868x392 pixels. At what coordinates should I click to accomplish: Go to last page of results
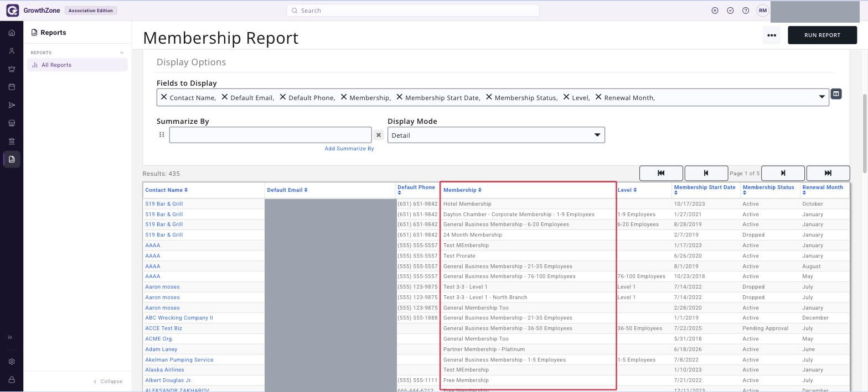[x=828, y=173]
